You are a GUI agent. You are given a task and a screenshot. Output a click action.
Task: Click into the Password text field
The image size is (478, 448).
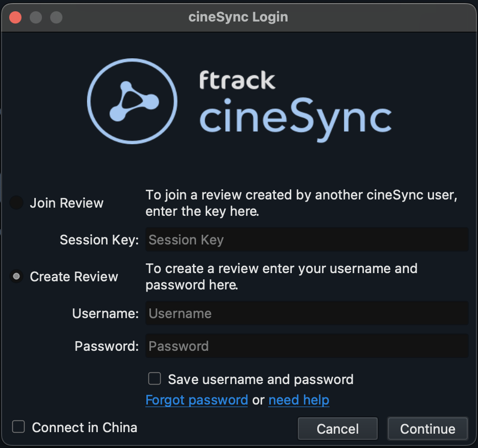click(x=307, y=346)
